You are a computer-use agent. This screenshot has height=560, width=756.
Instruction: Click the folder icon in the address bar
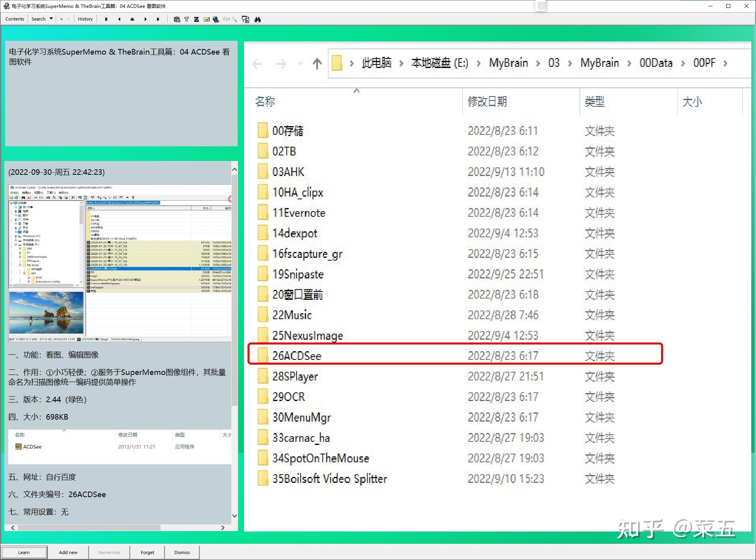pyautogui.click(x=337, y=63)
